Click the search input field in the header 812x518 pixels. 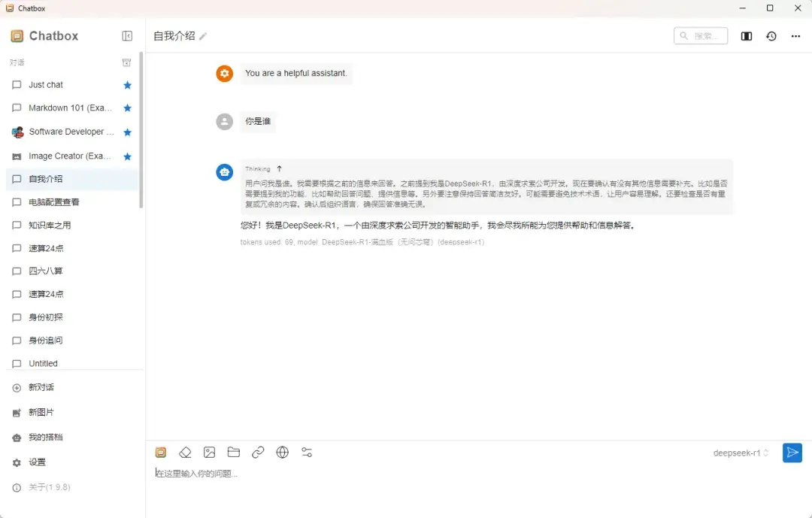pyautogui.click(x=701, y=36)
